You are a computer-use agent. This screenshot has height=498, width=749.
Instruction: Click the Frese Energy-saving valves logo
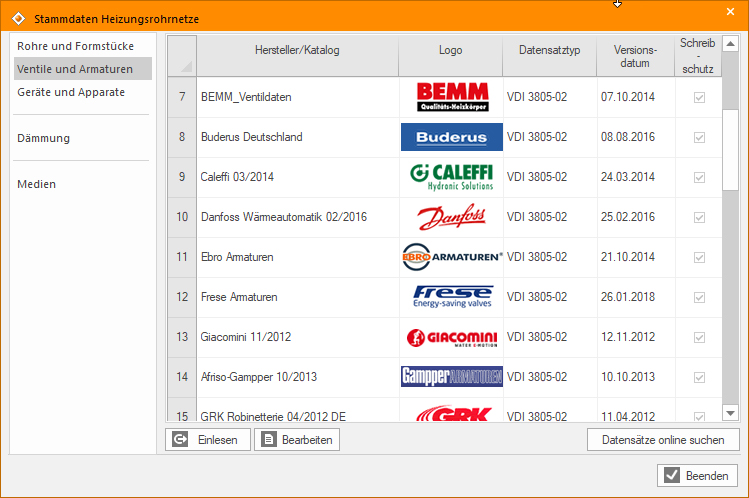pyautogui.click(x=452, y=297)
